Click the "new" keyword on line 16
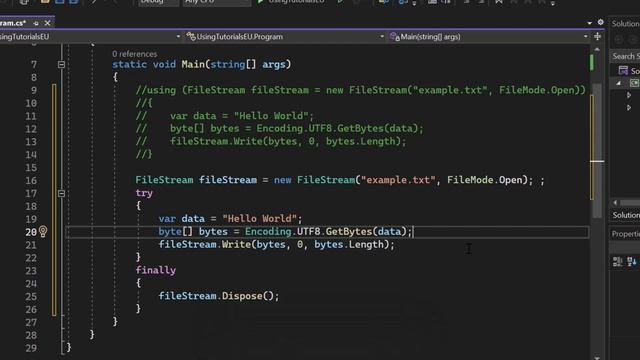Image resolution: width=640 pixels, height=360 pixels. pos(282,180)
